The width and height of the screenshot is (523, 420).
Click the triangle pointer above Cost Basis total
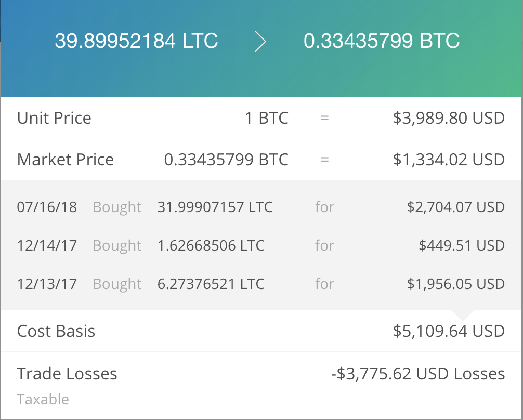(x=463, y=315)
